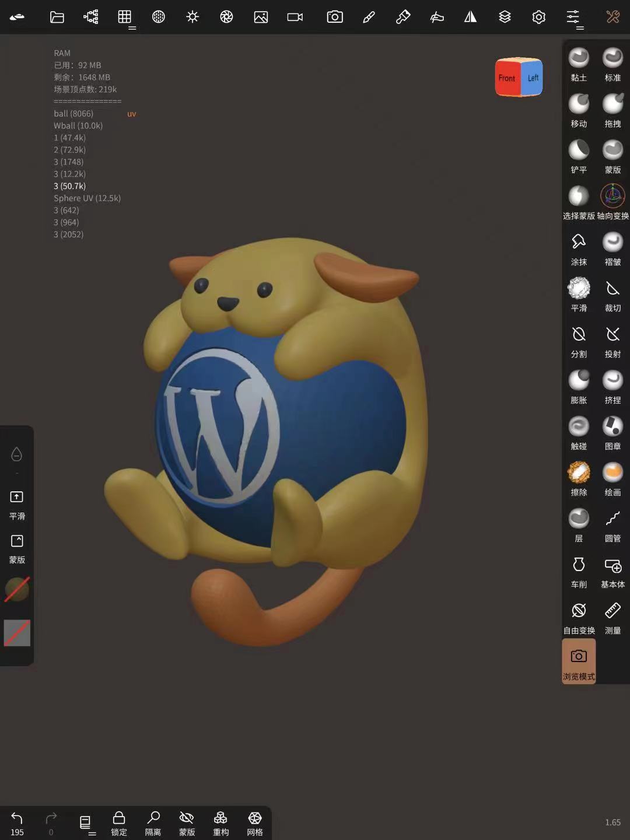630x840 pixels.
Task: Open the files folder menu
Action: click(x=57, y=17)
